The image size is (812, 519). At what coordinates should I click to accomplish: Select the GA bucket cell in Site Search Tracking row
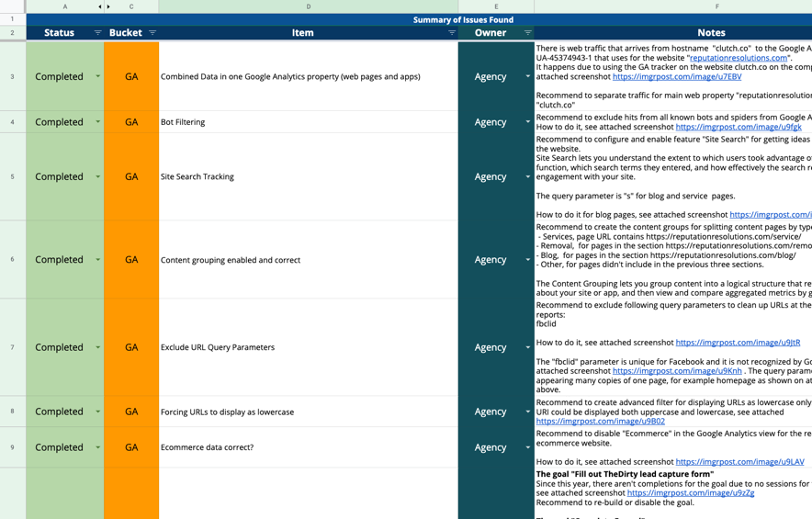pyautogui.click(x=131, y=176)
